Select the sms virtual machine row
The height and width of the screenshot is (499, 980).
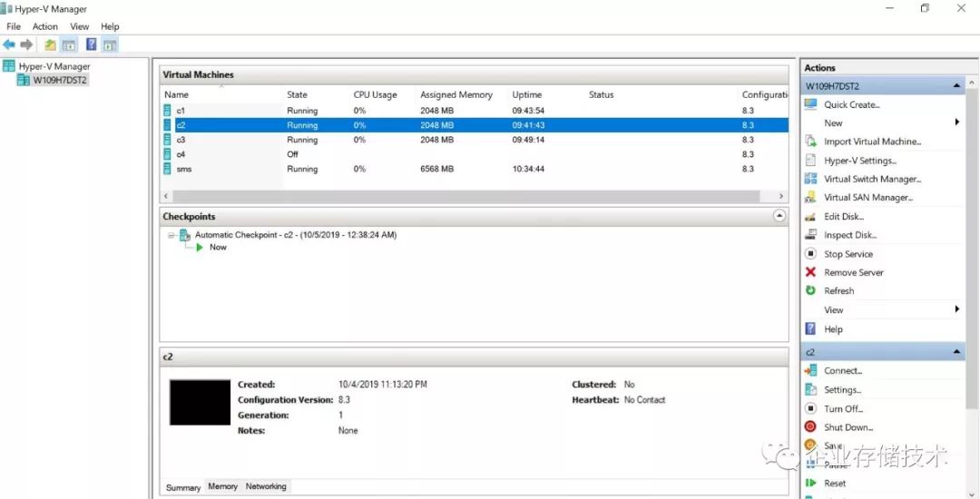184,169
